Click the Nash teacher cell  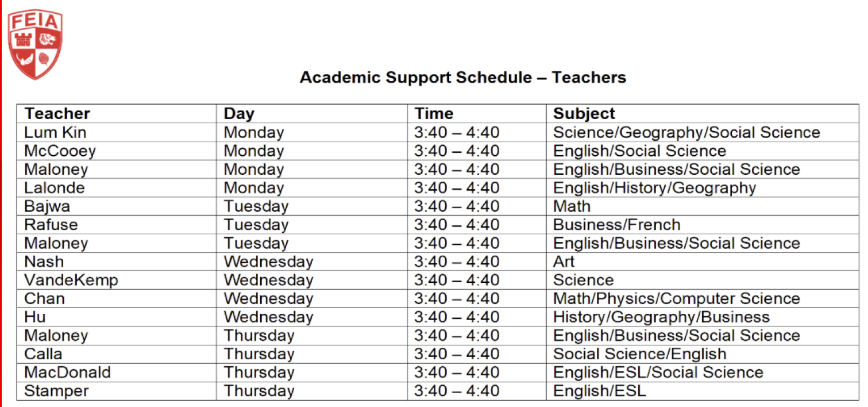pyautogui.click(x=44, y=262)
